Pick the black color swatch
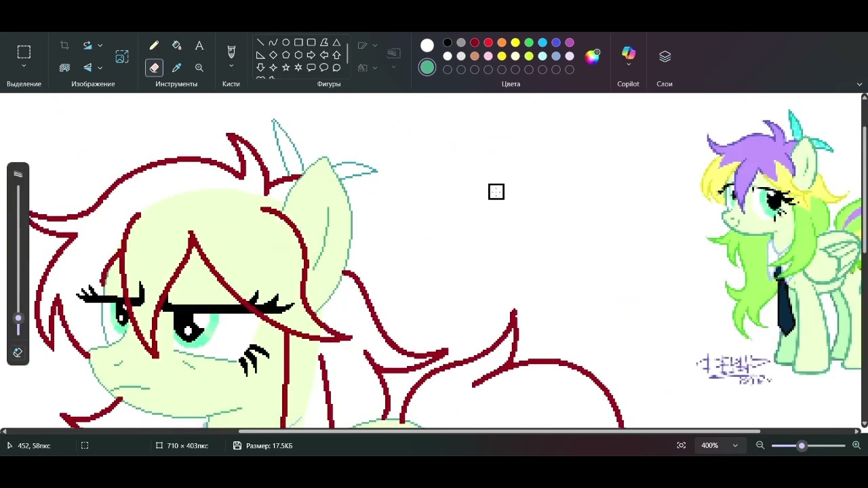Viewport: 868px width, 488px height. tap(448, 43)
